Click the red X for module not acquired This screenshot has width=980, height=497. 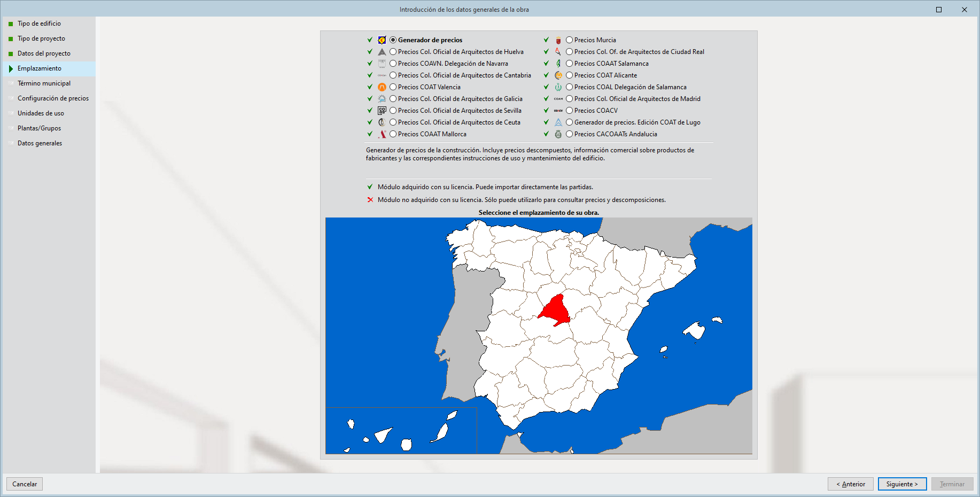pos(370,200)
